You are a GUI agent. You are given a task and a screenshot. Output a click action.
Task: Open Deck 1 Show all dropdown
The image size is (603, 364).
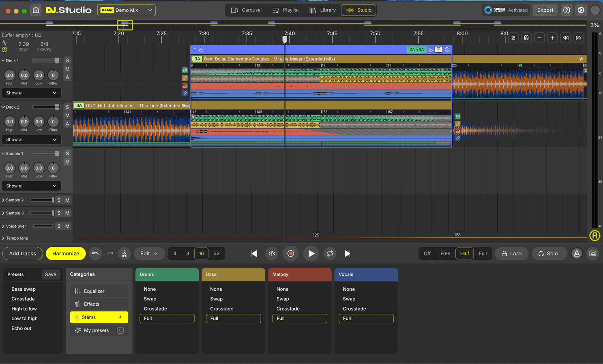[x=31, y=93]
